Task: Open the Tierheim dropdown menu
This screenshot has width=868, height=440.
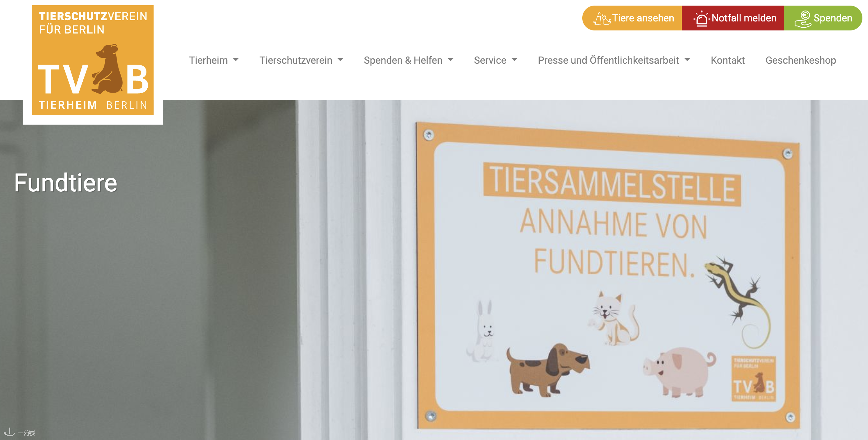Action: click(214, 60)
